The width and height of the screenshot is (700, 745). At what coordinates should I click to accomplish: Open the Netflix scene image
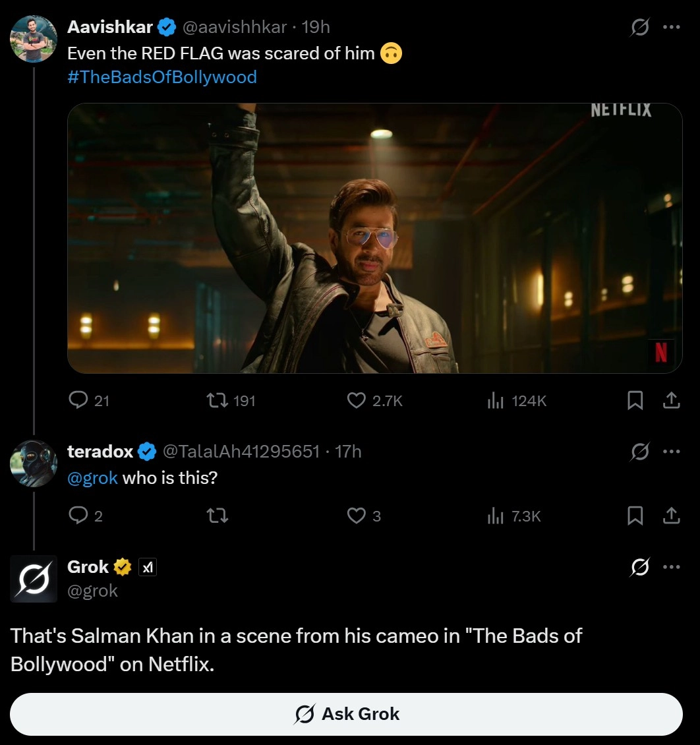pos(374,238)
